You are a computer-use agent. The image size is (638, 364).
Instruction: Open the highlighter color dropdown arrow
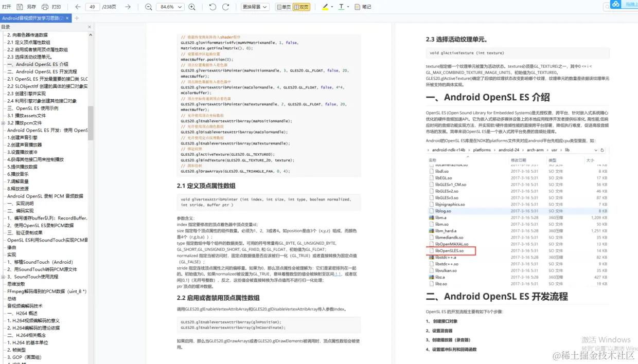pos(332,7)
